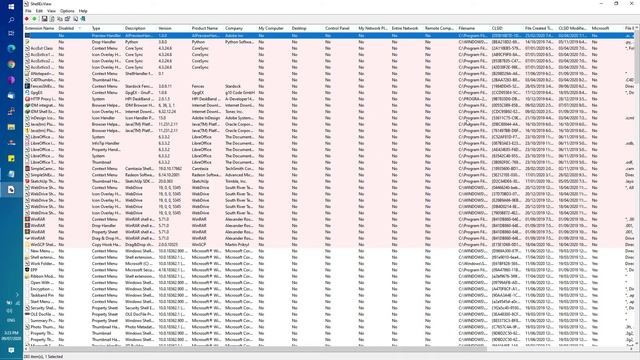Click the taskbar clock showing 3:23 PM
This screenshot has height=360, width=640.
11,336
